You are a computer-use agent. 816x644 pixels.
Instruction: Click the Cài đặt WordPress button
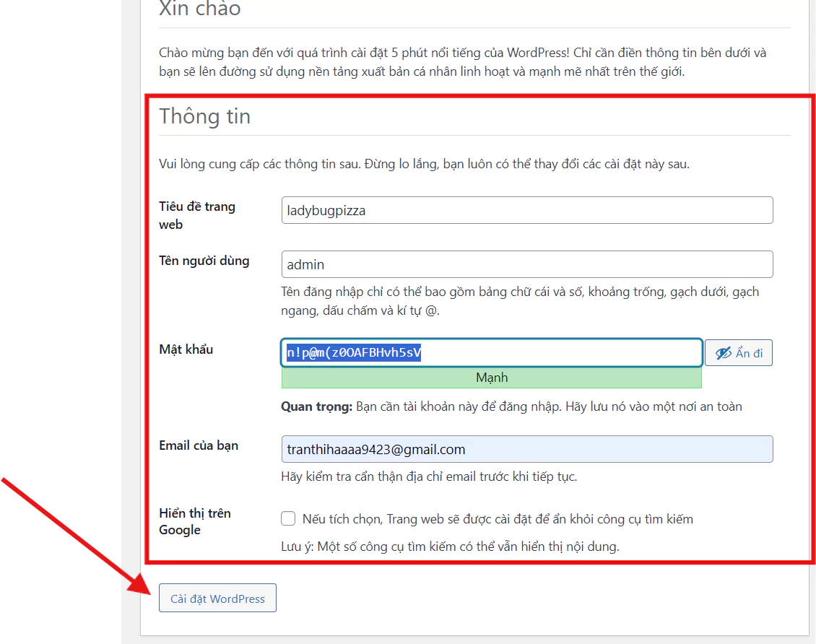[x=217, y=599]
